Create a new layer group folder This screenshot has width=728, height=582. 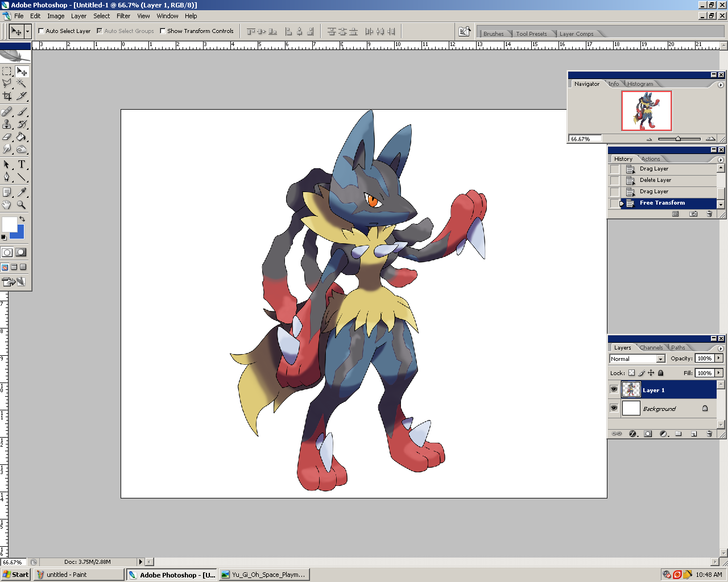pyautogui.click(x=679, y=434)
